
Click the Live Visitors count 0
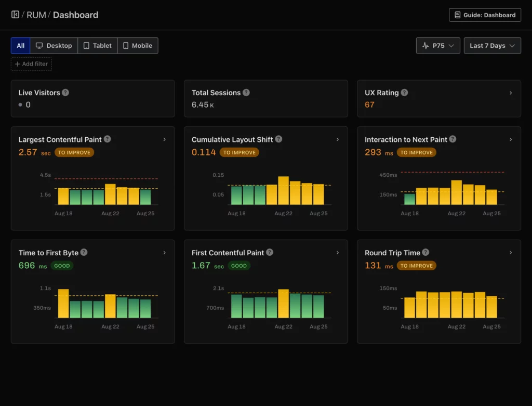point(28,104)
